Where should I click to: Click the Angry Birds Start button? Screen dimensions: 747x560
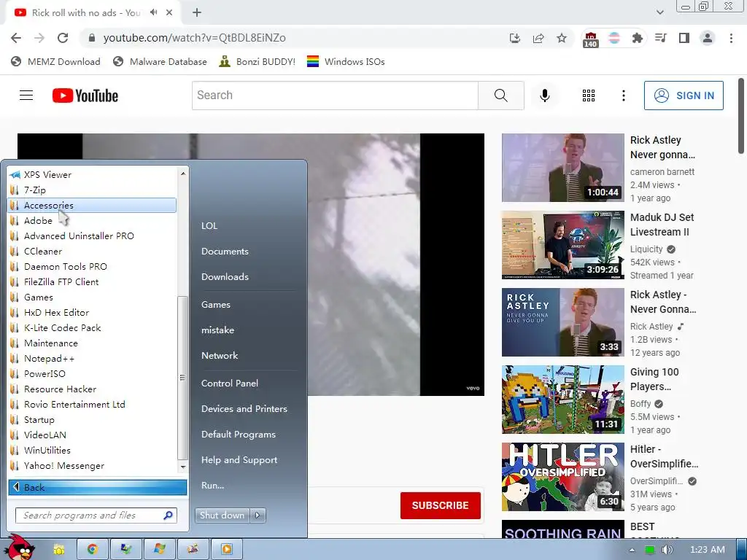pos(20,547)
